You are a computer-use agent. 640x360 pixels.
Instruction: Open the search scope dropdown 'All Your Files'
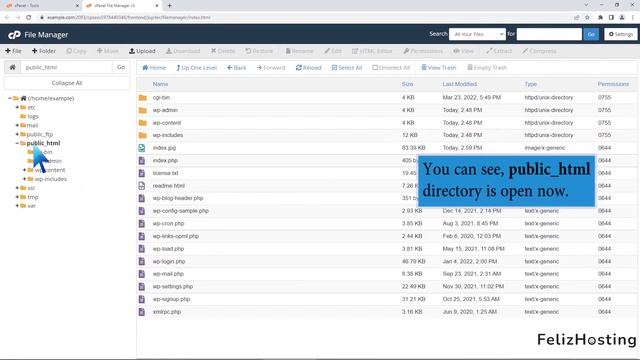(477, 34)
